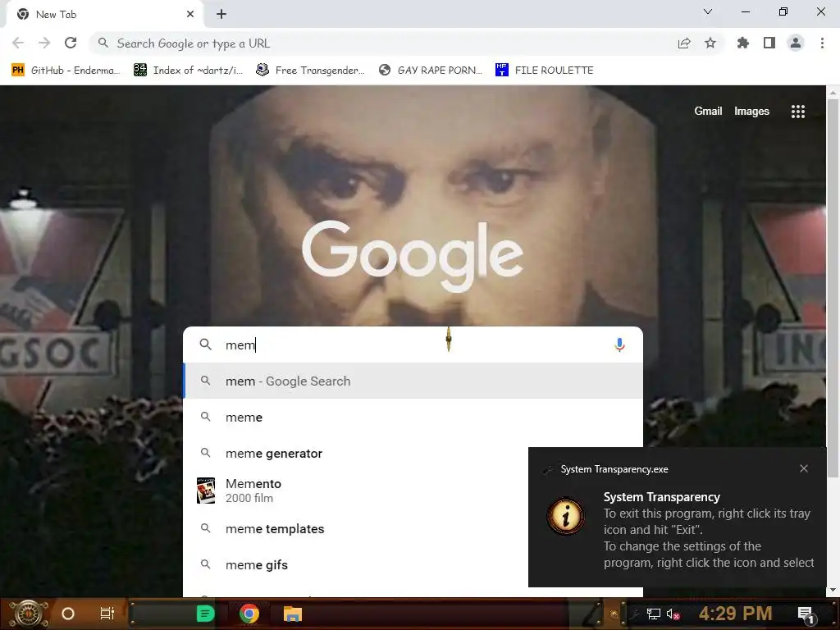Image resolution: width=840 pixels, height=630 pixels.
Task: Open the steampunk Start button
Action: pos(30,614)
